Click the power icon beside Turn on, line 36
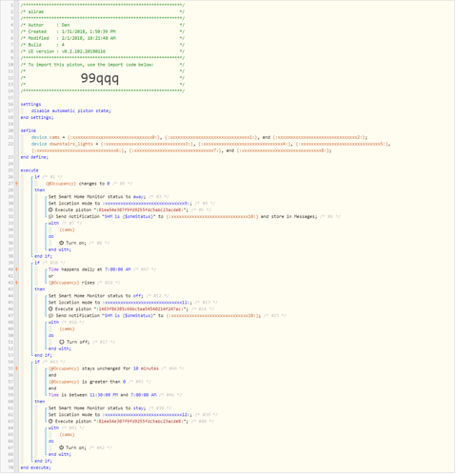This screenshot has height=476, width=457. [x=62, y=243]
